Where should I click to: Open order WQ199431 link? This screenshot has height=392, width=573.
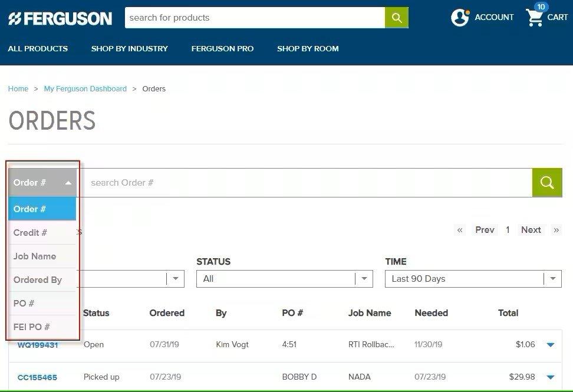(38, 345)
